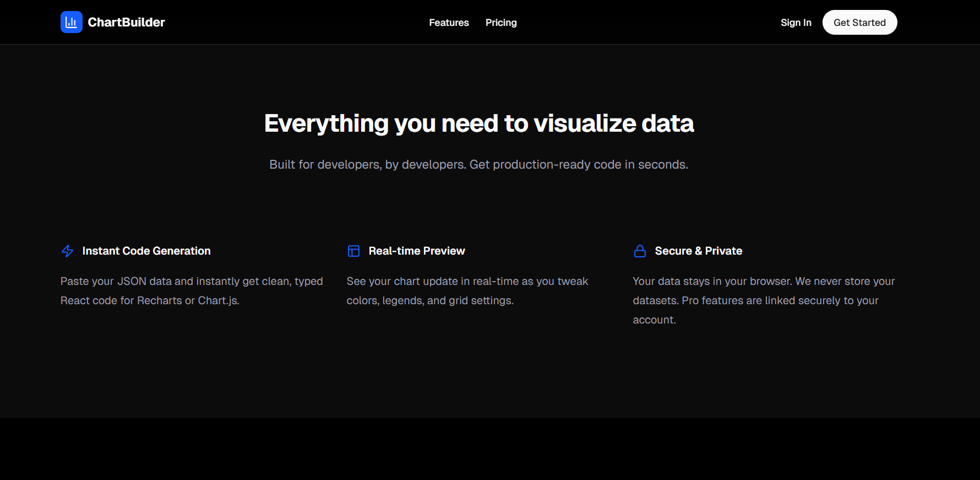The image size is (980, 480).
Task: Click the Get Started button
Action: (x=859, y=22)
